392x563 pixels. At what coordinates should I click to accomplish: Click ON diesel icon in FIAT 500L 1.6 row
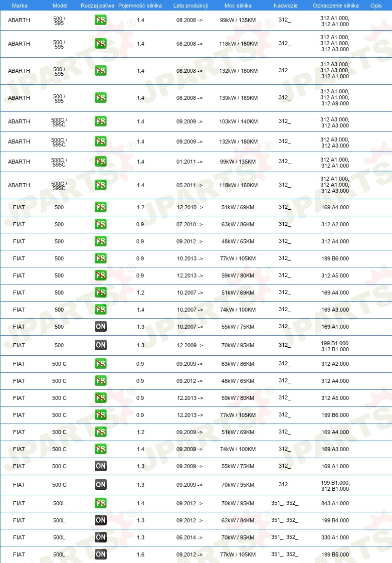(101, 554)
